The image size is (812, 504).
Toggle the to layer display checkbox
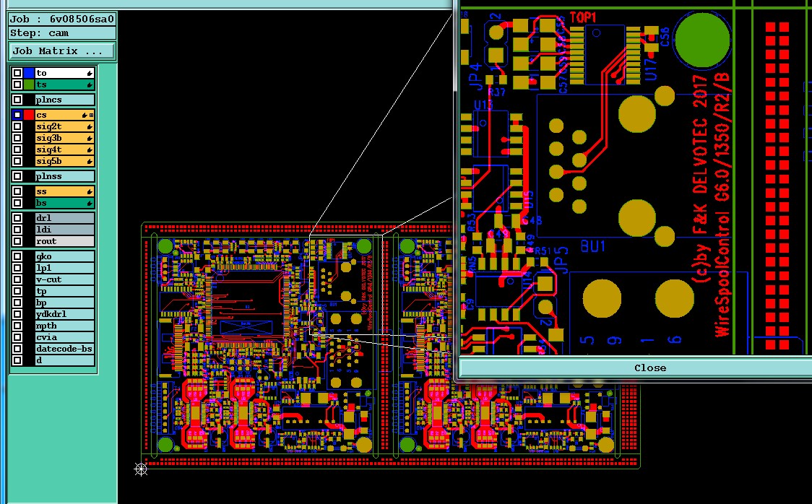[17, 73]
